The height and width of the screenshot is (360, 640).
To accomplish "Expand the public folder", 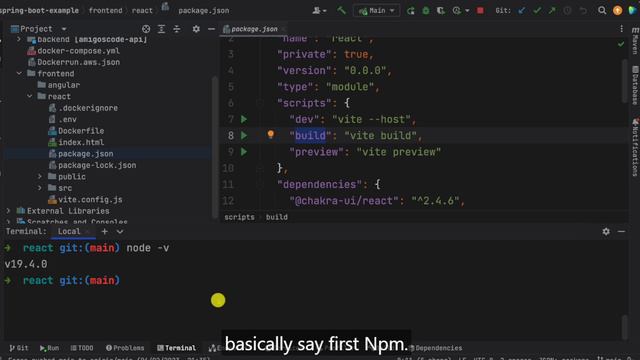I will (x=40, y=177).
